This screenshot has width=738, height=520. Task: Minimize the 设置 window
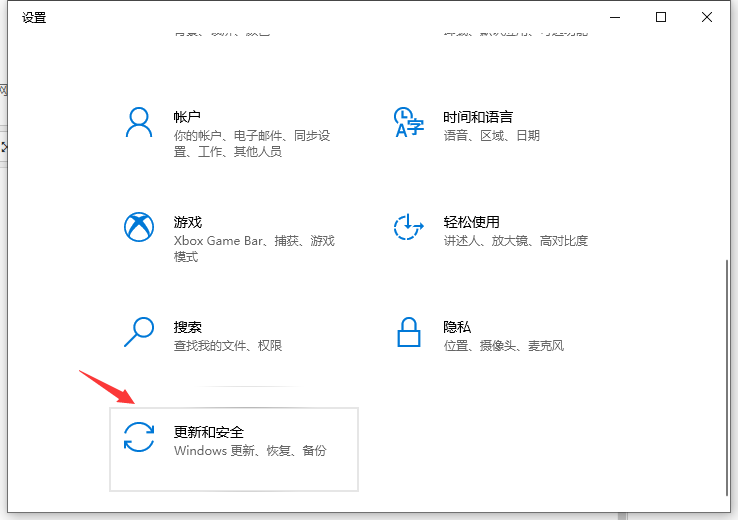(x=615, y=17)
